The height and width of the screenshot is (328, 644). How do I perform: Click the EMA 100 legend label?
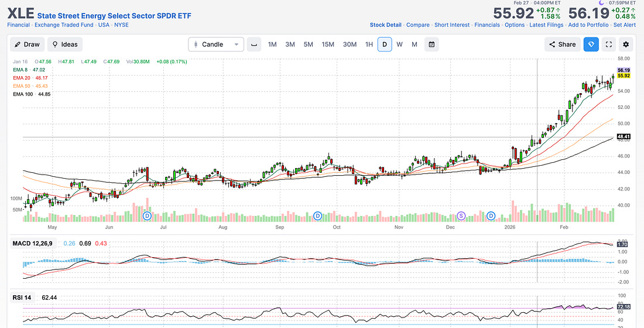point(23,94)
